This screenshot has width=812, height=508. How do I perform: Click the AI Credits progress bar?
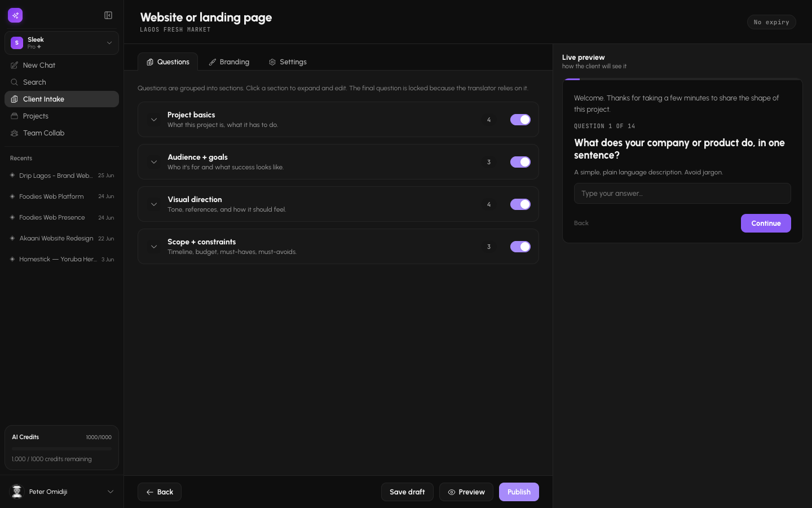(62, 449)
